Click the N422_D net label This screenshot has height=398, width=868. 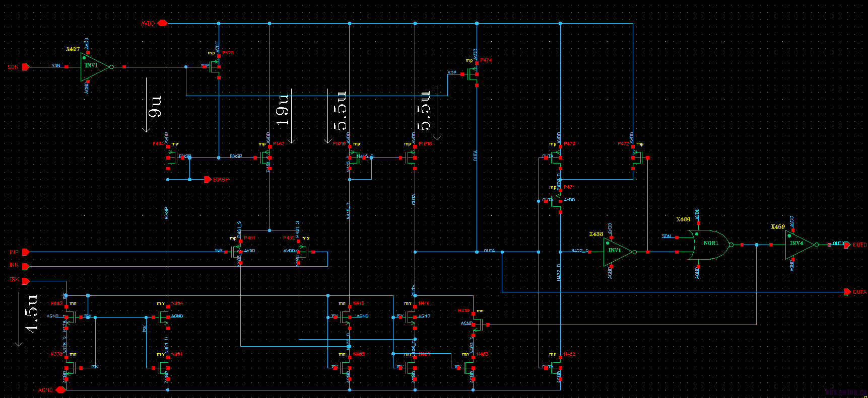pyautogui.click(x=580, y=251)
